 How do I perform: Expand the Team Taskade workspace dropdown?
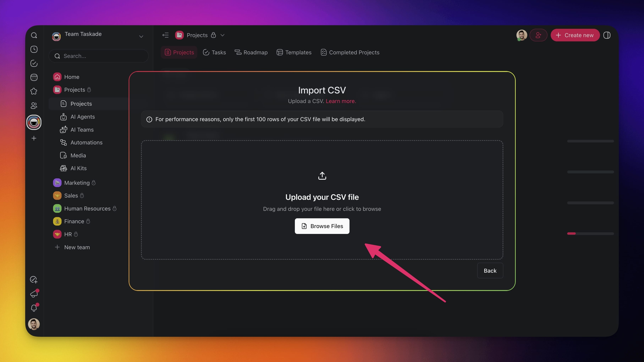click(x=141, y=37)
